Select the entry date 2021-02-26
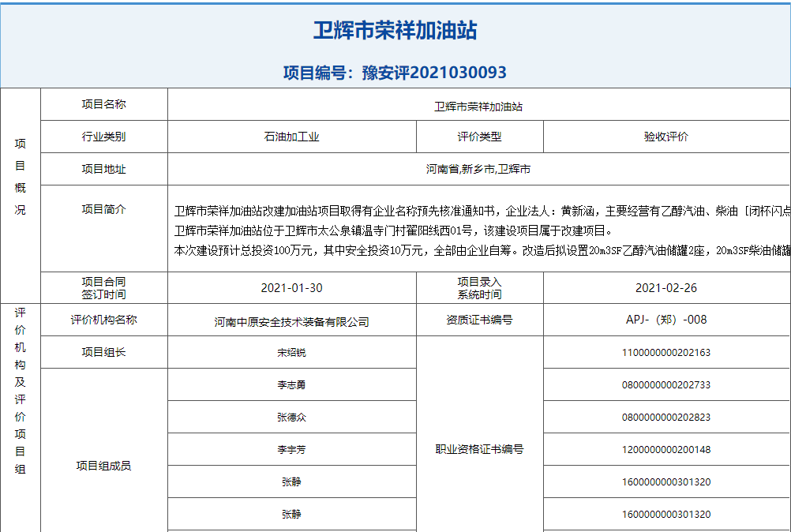 (x=666, y=288)
